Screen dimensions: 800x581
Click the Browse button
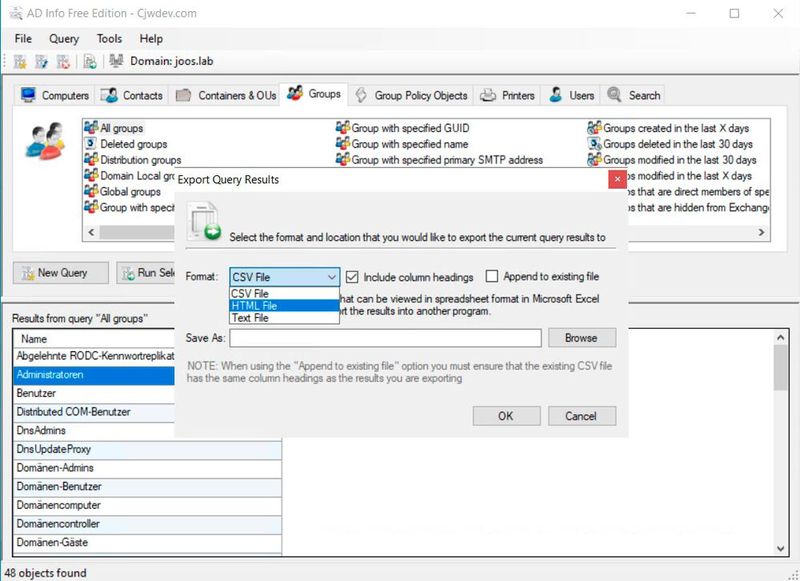tap(581, 338)
